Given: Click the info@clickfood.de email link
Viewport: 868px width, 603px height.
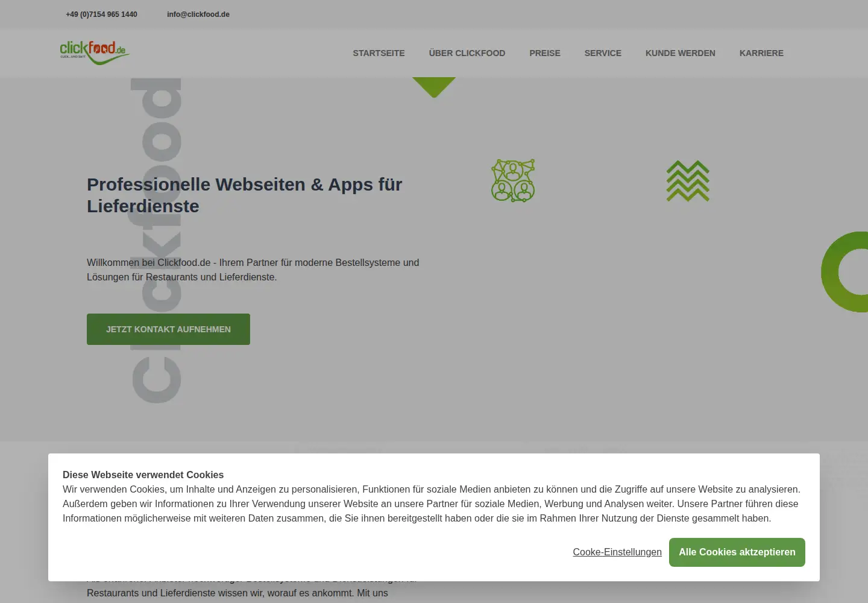Looking at the screenshot, I should click(198, 14).
